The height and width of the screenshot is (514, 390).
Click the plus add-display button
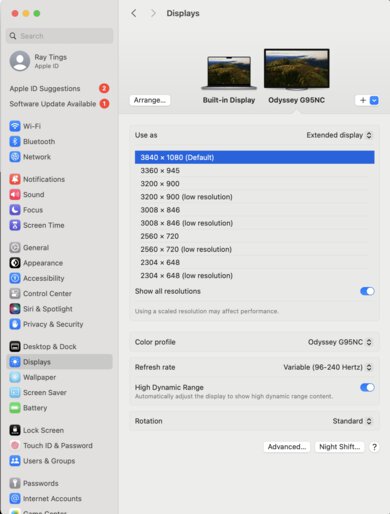[363, 100]
